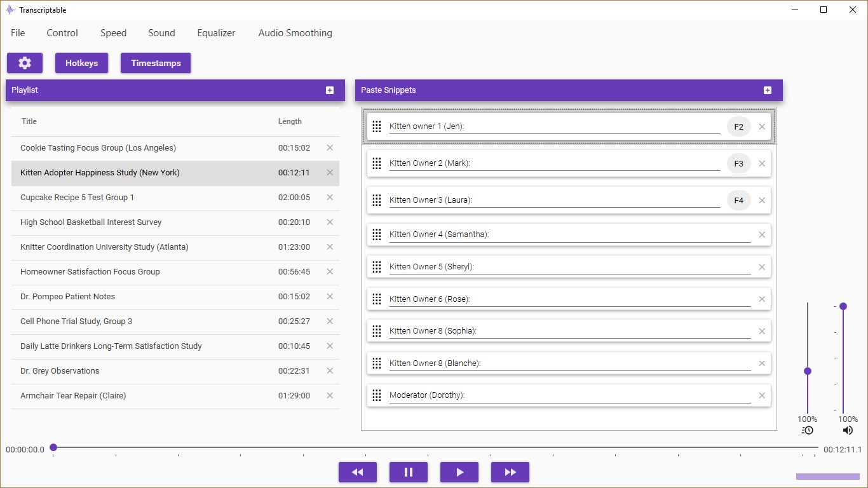
Task: Pause the audio playback
Action: [408, 472]
